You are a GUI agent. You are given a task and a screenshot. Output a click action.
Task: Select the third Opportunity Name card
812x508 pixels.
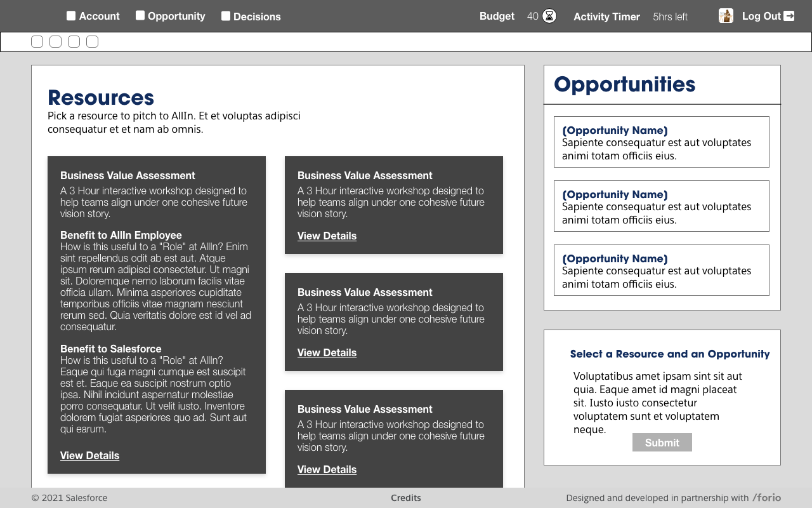[662, 271]
